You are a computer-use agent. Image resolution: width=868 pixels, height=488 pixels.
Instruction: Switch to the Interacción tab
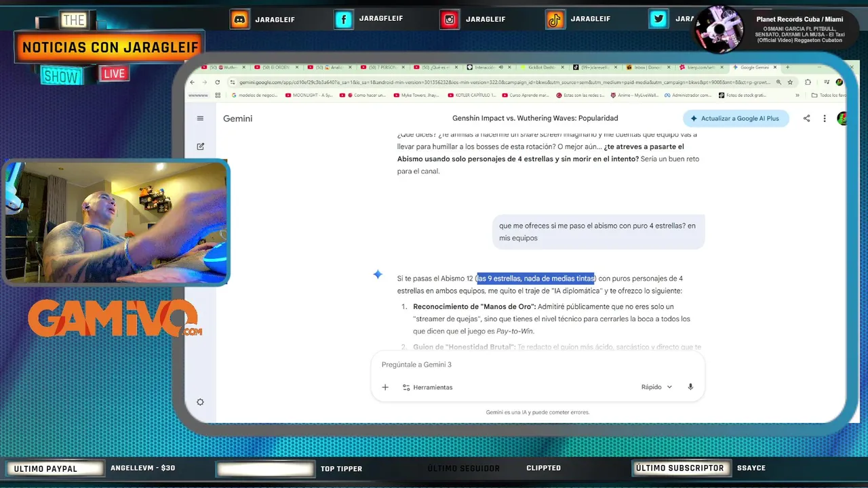pos(490,67)
